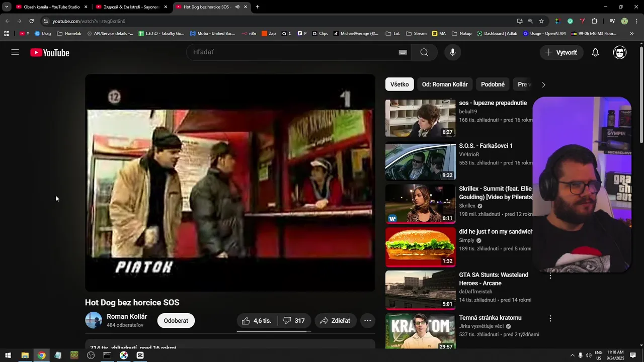This screenshot has height=362, width=644.
Task: Click the 11:18 AM taskbar clock
Action: click(616, 355)
